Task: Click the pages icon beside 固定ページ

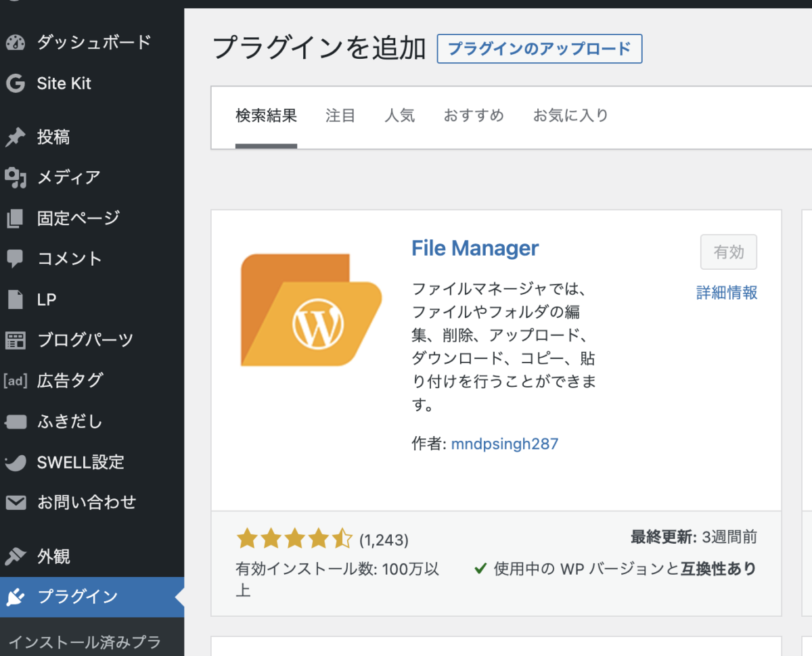Action: 15,218
